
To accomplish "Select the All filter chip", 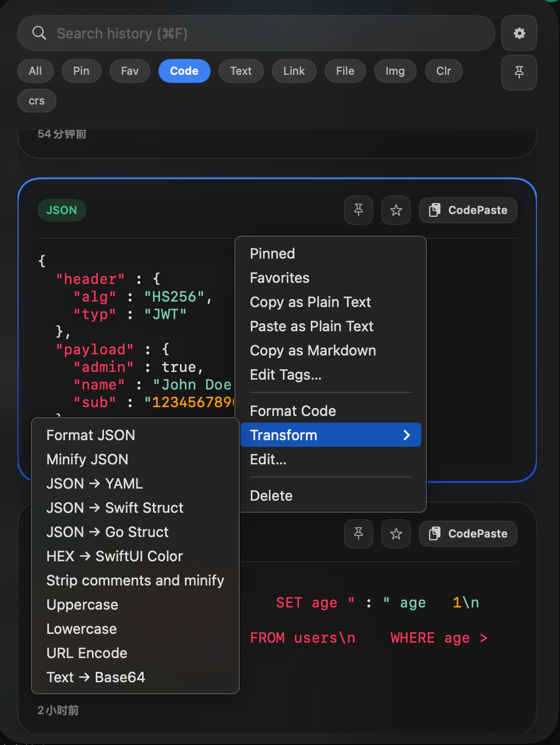I will [35, 71].
